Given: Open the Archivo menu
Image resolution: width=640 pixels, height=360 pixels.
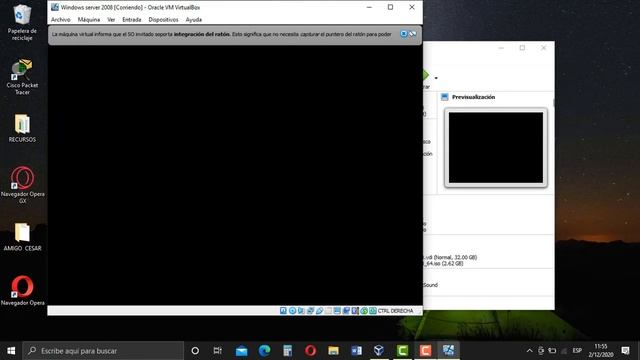Looking at the screenshot, I should tap(60, 20).
